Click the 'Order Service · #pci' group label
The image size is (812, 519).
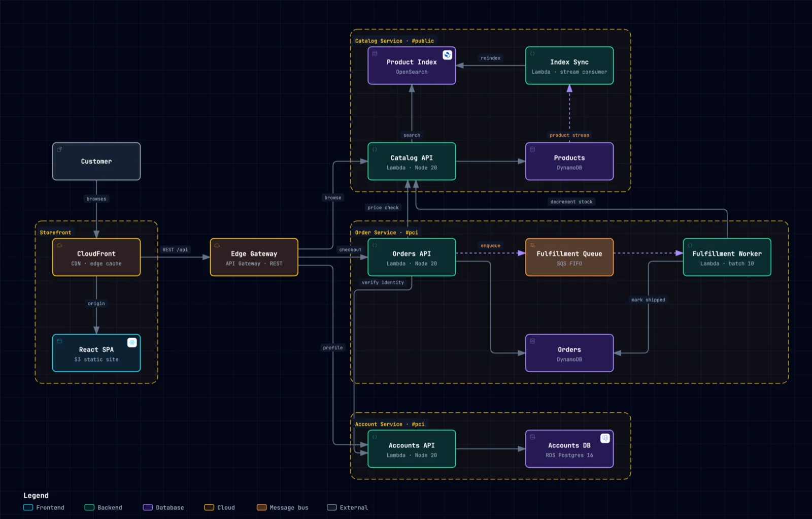tap(387, 233)
